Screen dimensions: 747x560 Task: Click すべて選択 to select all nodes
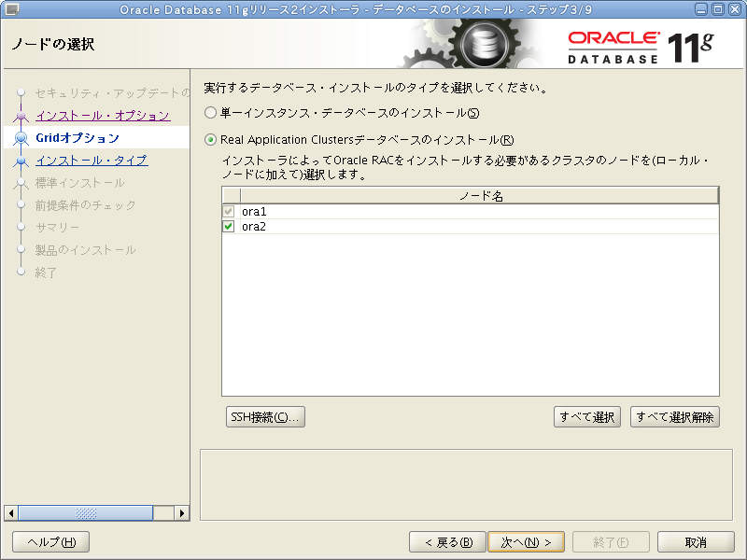pyautogui.click(x=587, y=417)
